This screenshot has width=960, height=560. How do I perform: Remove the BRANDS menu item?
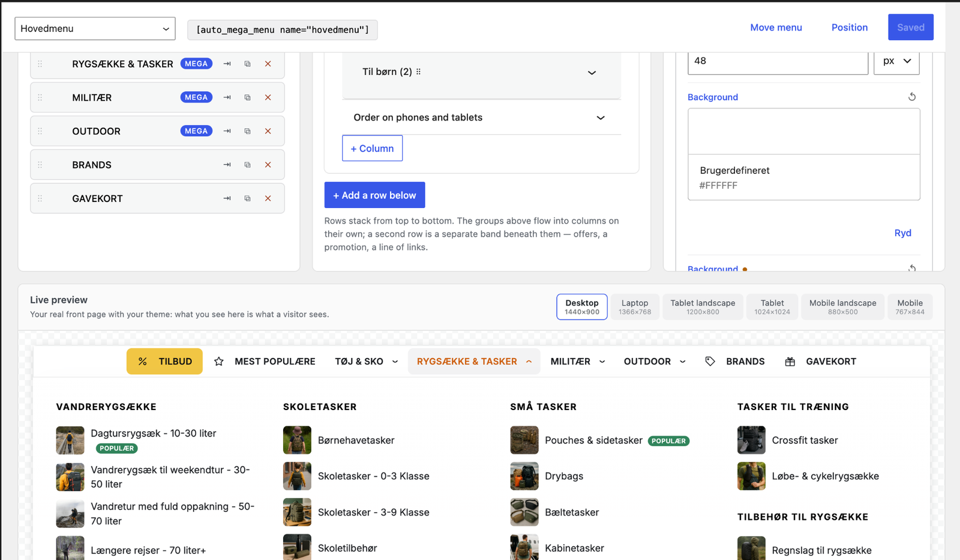[268, 164]
